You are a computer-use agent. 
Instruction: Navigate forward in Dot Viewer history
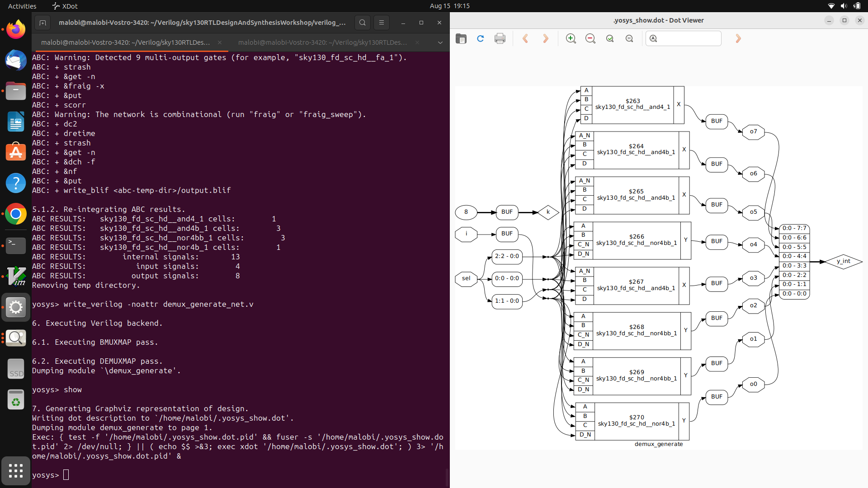tap(546, 38)
